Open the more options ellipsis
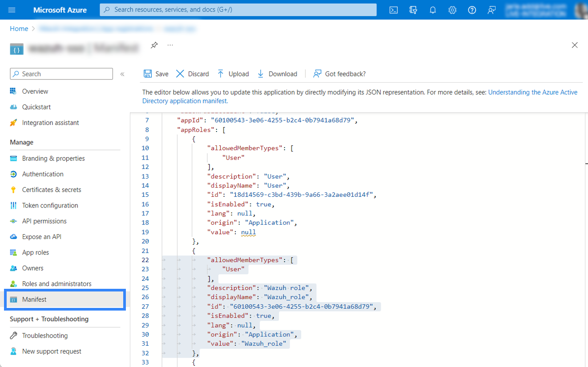The width and height of the screenshot is (588, 367). click(170, 45)
